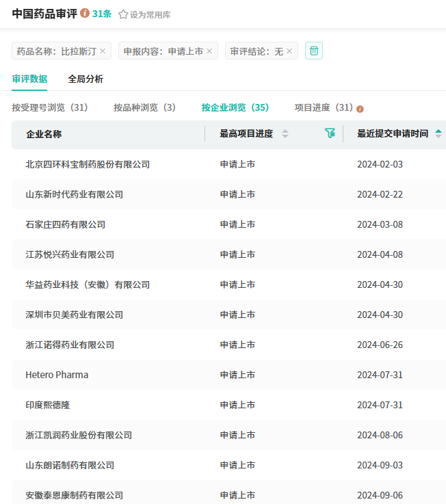Sort by 最近提交申请时间 column arrows
Image resolution: width=446 pixels, height=504 pixels.
438,134
